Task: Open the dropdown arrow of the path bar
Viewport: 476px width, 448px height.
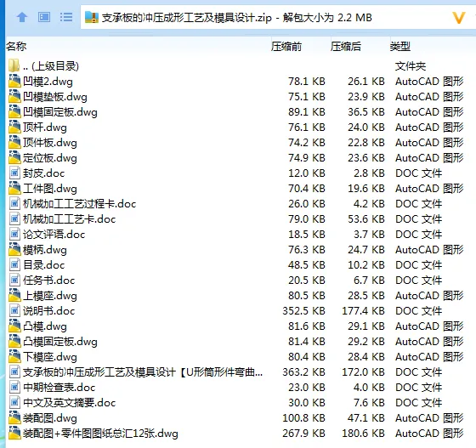Action: 459,18
